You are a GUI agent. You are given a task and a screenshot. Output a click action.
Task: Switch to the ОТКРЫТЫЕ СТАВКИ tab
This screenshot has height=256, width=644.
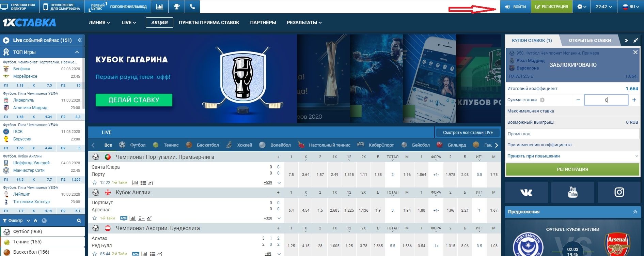point(590,40)
